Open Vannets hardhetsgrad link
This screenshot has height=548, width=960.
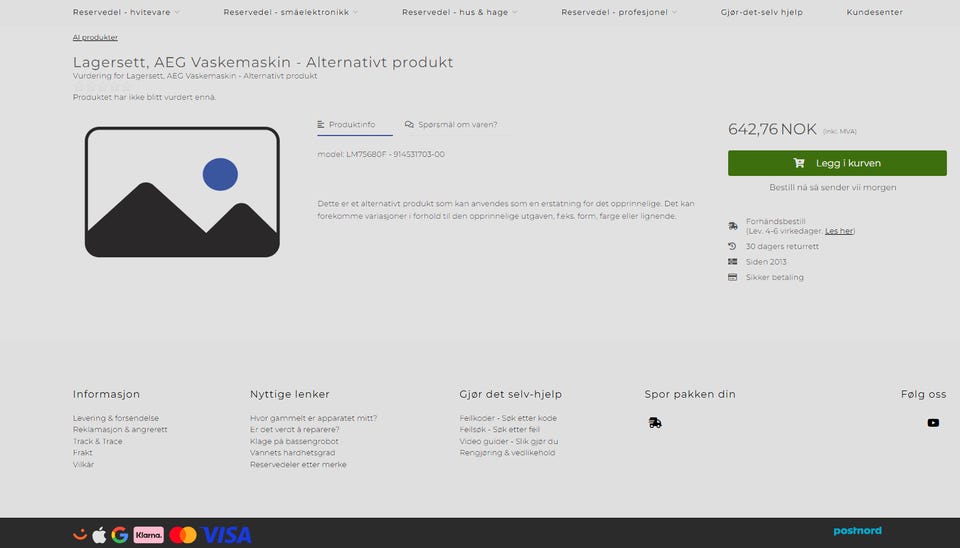pos(293,453)
